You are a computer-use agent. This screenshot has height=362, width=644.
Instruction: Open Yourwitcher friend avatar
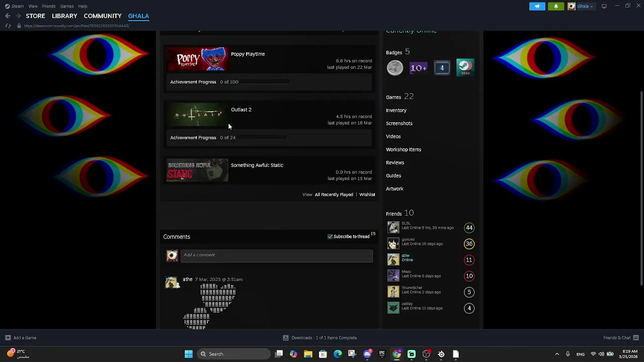[x=393, y=292]
